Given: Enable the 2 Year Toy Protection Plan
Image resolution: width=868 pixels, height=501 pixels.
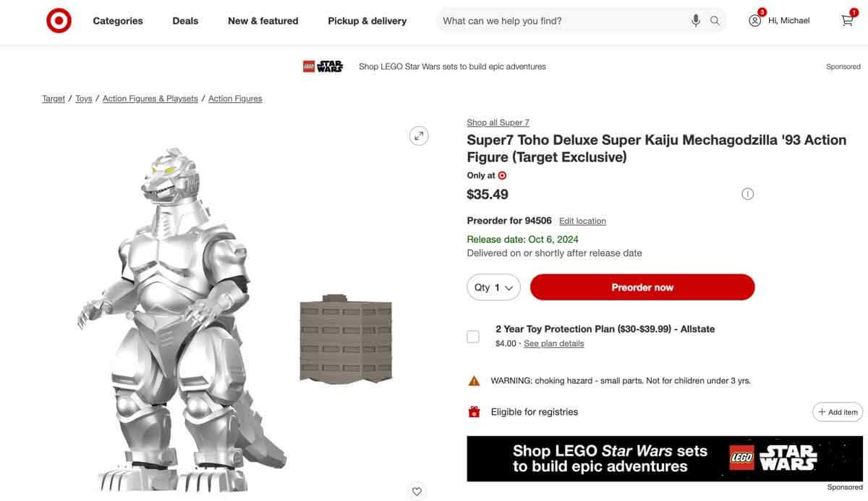Looking at the screenshot, I should (x=474, y=335).
